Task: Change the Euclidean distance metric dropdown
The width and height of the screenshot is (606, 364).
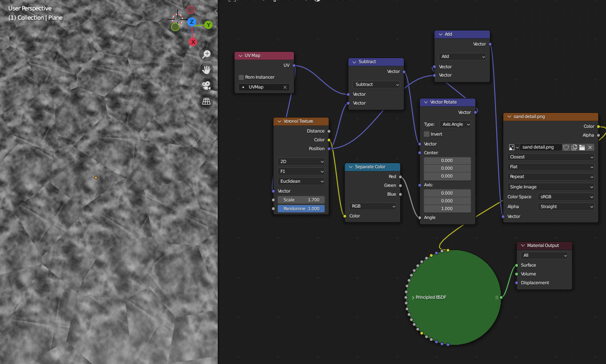Action: tap(301, 181)
